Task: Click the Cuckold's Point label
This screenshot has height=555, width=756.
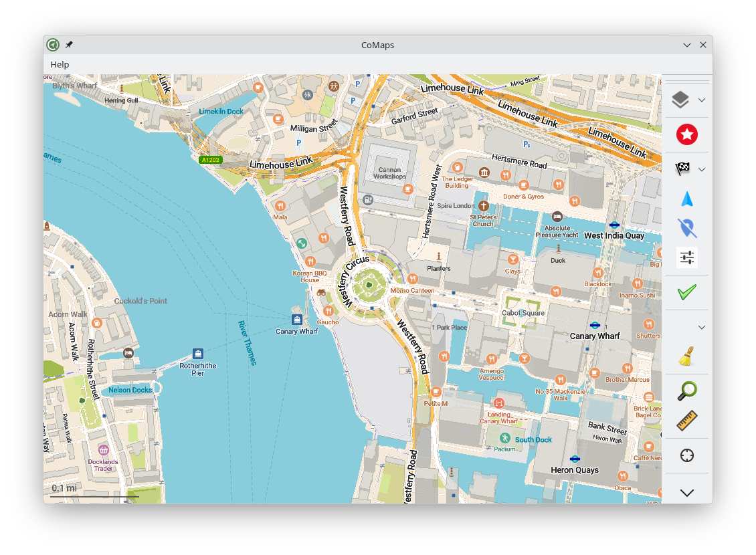Action: [x=140, y=301]
